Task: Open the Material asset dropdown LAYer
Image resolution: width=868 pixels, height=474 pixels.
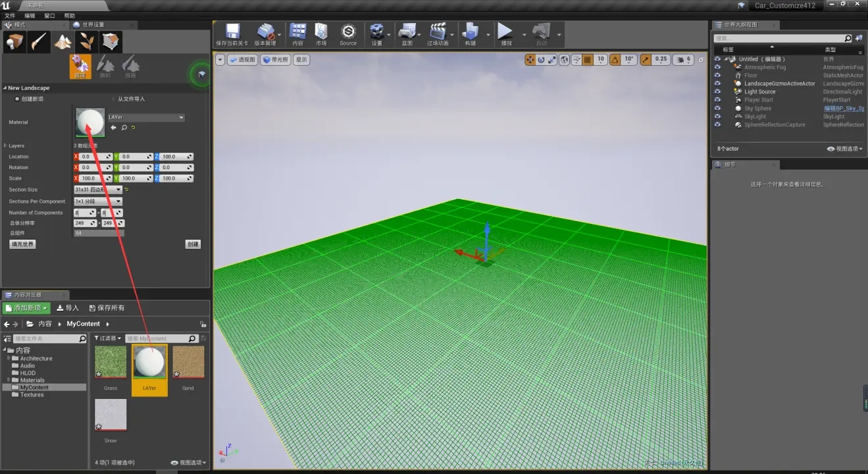Action: 145,117
